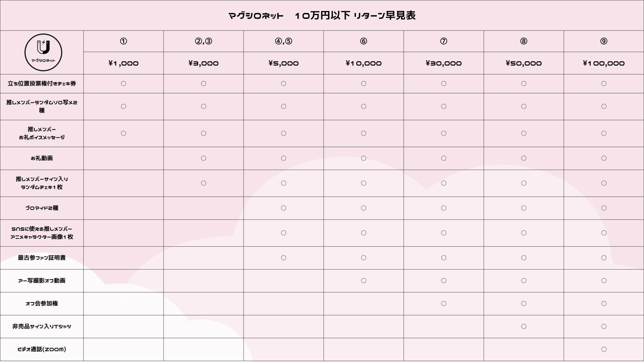Click the circled number ⑥ header
Image resolution: width=644 pixels, height=362 pixels.
click(x=364, y=41)
